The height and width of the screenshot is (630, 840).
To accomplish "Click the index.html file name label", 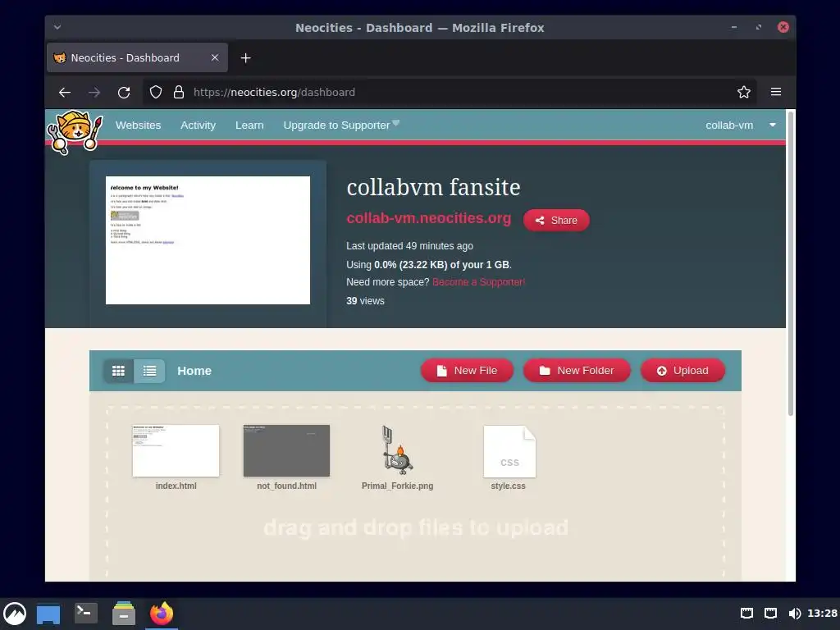I will (176, 486).
